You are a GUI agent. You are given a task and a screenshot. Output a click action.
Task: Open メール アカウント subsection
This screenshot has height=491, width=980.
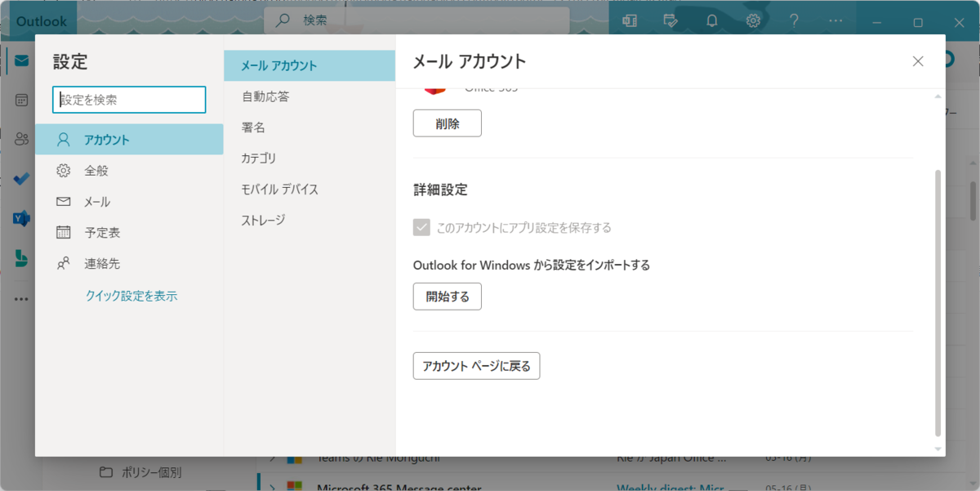(x=310, y=65)
